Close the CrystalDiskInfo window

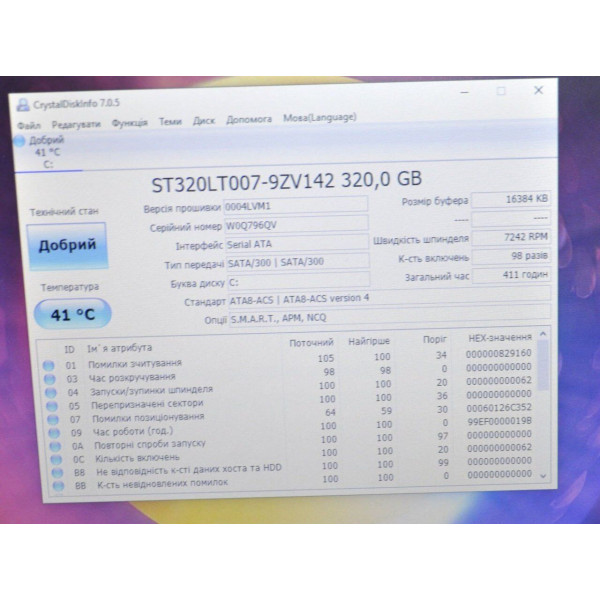pyautogui.click(x=538, y=90)
